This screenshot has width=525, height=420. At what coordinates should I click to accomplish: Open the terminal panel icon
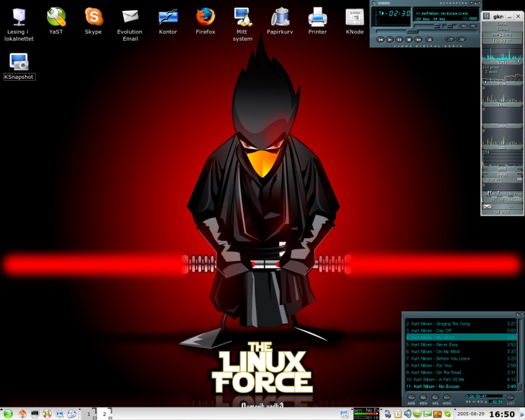[35, 414]
